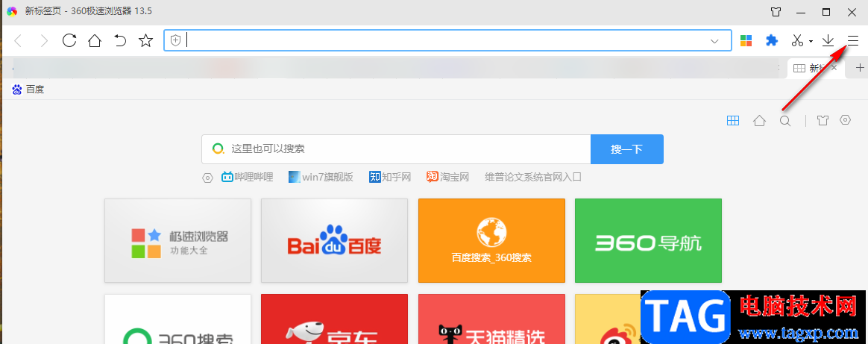This screenshot has height=344, width=868.
Task: Expand the address bar history dropdown
Action: tap(714, 41)
